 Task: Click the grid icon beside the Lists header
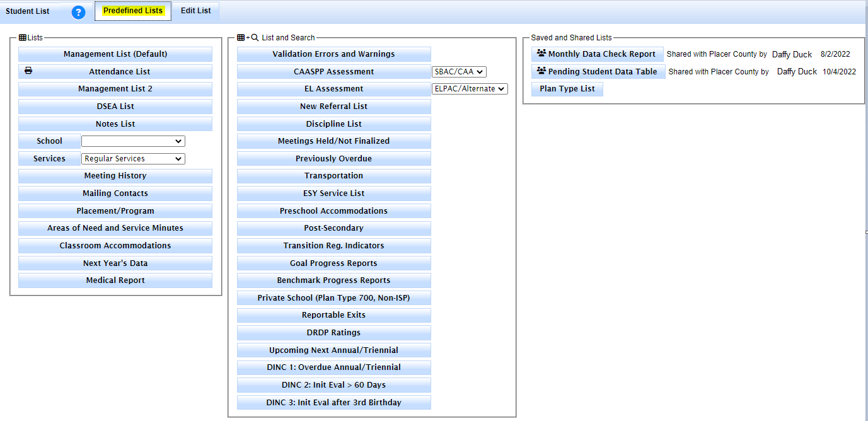point(23,37)
